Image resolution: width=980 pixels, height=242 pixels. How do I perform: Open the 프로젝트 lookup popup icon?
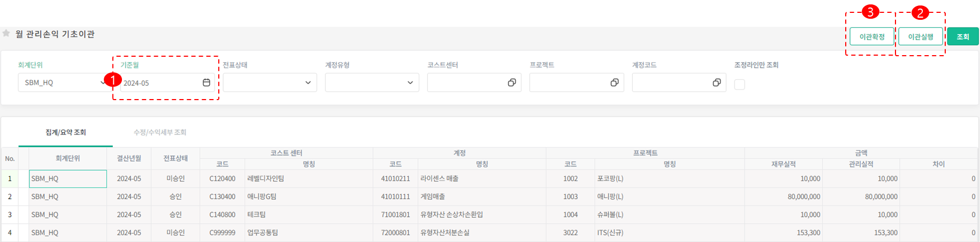click(x=614, y=82)
